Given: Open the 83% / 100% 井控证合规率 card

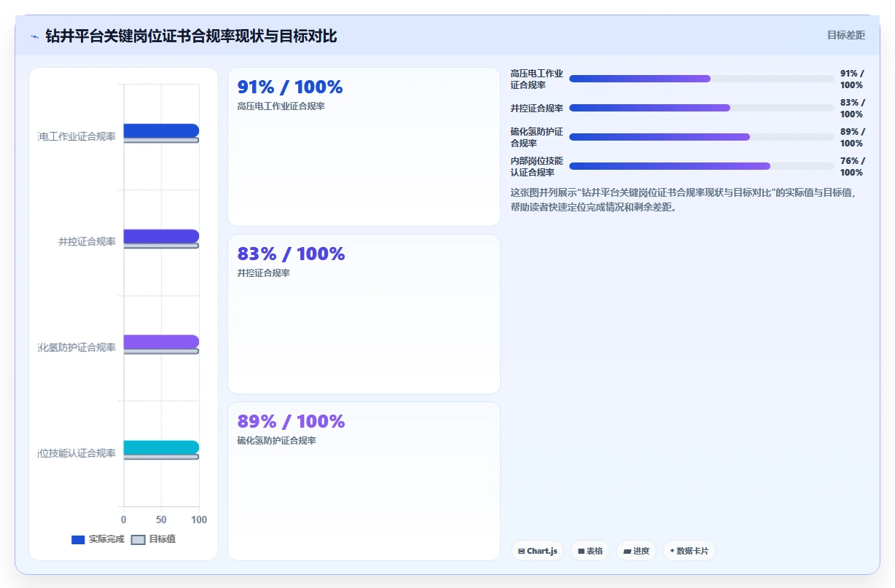Looking at the screenshot, I should 364,314.
